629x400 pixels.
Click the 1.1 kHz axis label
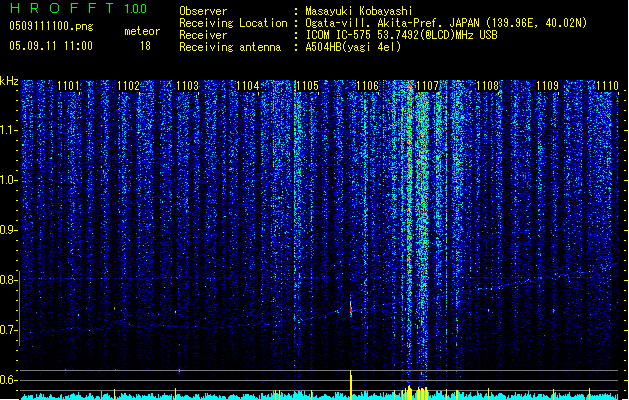pos(8,130)
